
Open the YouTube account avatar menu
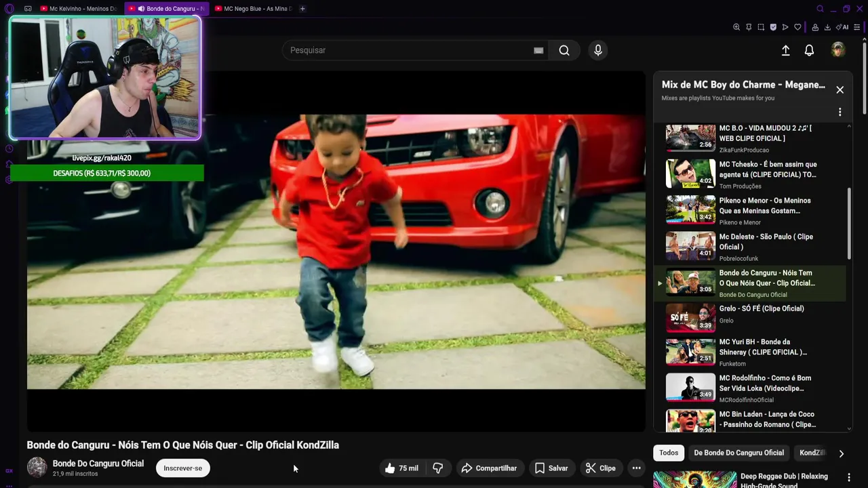(x=838, y=50)
